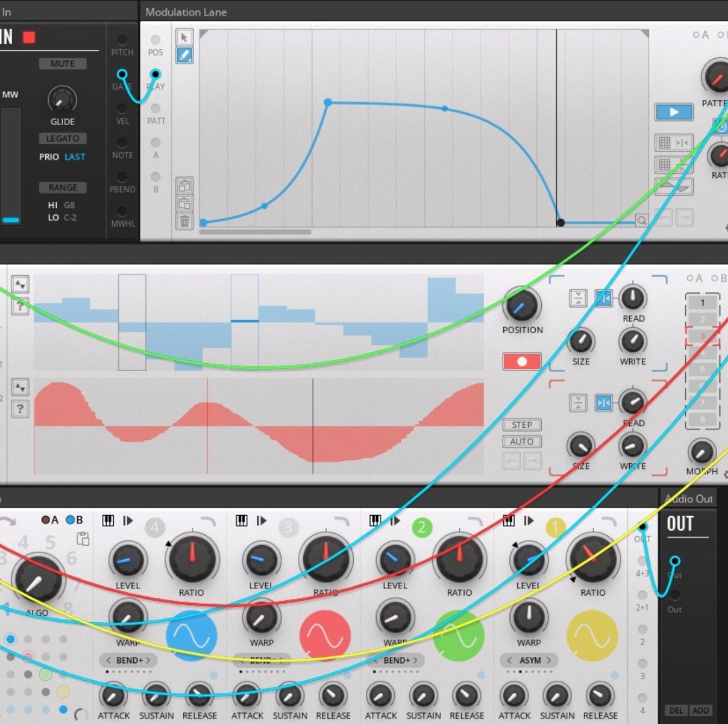Screen dimensions: 728x724
Task: Select snapshot B radio on operator panel
Action: coord(71,520)
